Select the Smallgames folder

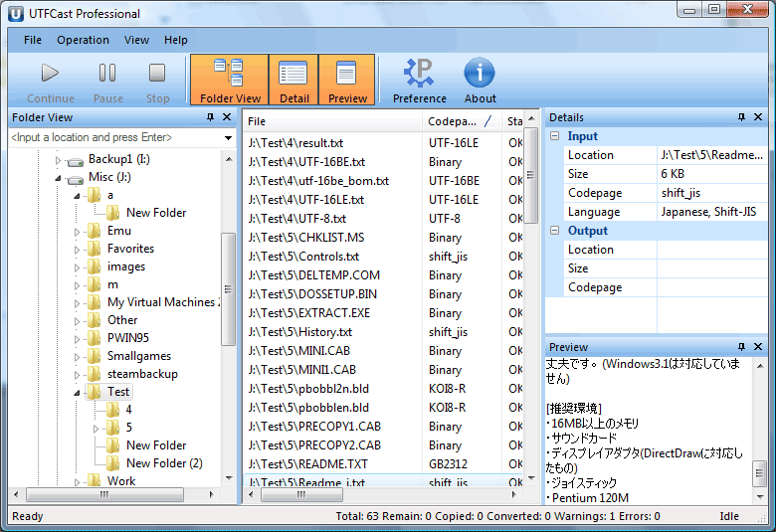tap(138, 356)
